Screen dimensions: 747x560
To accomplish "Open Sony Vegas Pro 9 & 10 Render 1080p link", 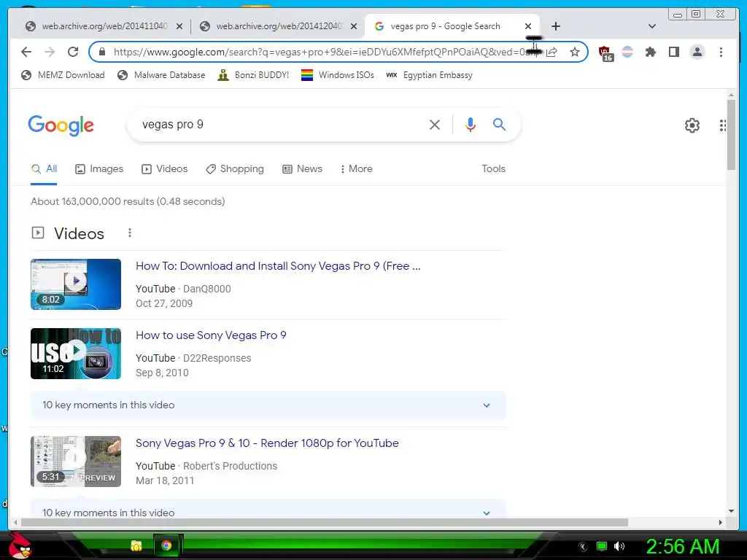I will coord(267,443).
